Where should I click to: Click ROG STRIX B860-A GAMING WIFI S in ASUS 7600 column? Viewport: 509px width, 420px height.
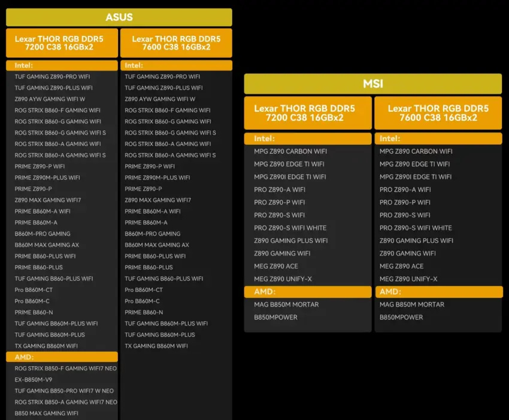pos(170,155)
